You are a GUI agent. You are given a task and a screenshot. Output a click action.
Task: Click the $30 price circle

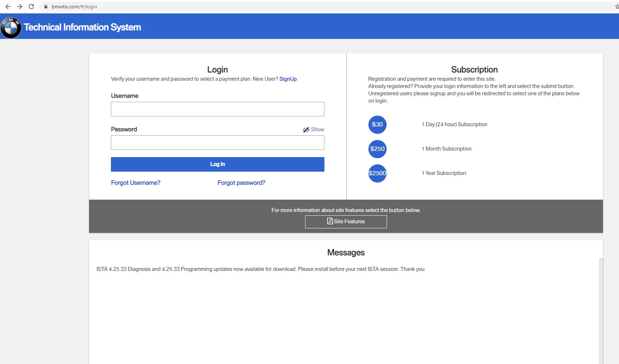[378, 125]
